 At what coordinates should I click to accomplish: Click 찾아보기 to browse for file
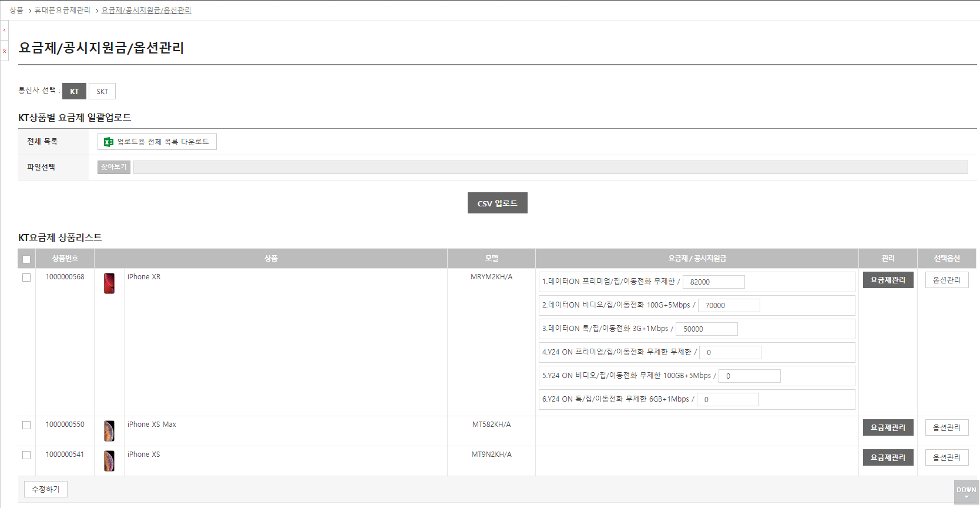tap(113, 167)
